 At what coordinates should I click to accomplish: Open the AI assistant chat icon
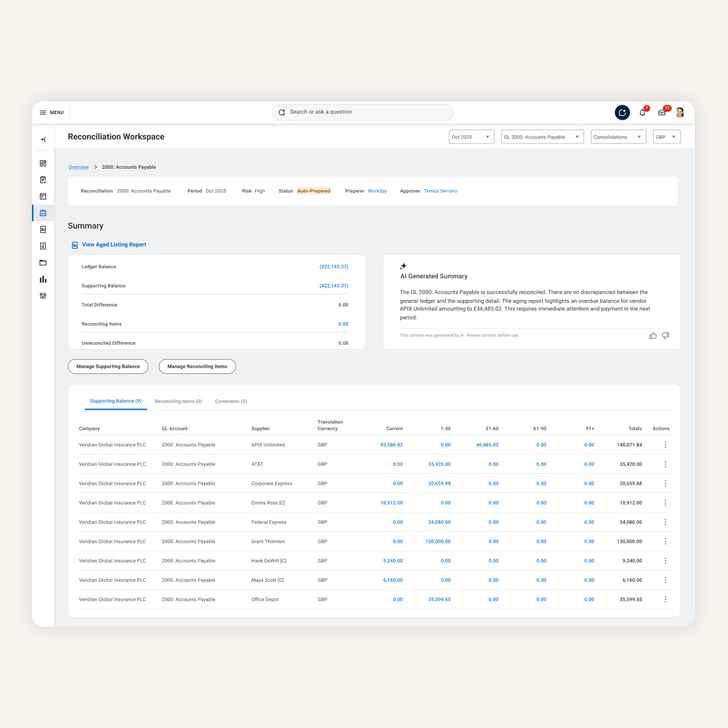[x=622, y=112]
